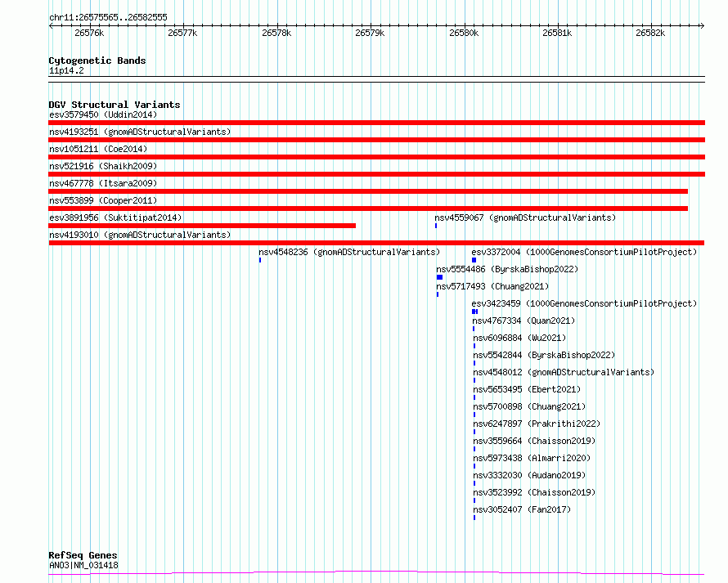
Task: Click blue marker under nsv4559067
Action: (x=436, y=226)
